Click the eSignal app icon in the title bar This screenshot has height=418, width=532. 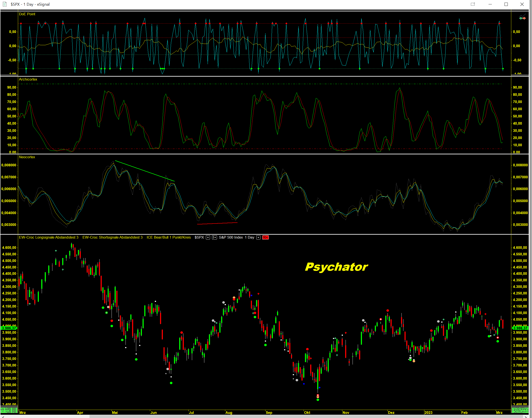(x=5, y=4)
